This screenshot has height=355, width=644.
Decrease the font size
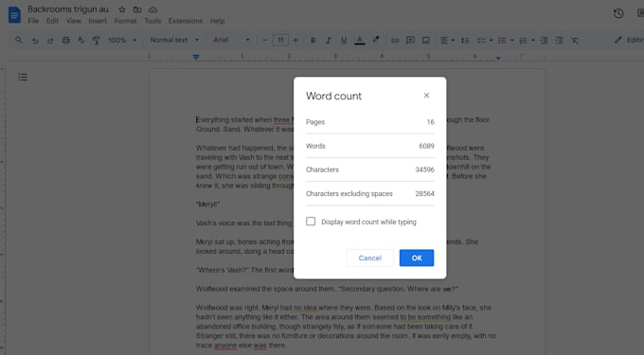(x=264, y=40)
